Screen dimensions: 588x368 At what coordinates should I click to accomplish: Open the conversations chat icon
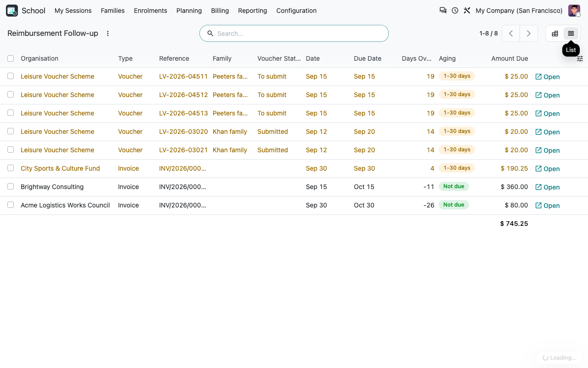(x=443, y=11)
